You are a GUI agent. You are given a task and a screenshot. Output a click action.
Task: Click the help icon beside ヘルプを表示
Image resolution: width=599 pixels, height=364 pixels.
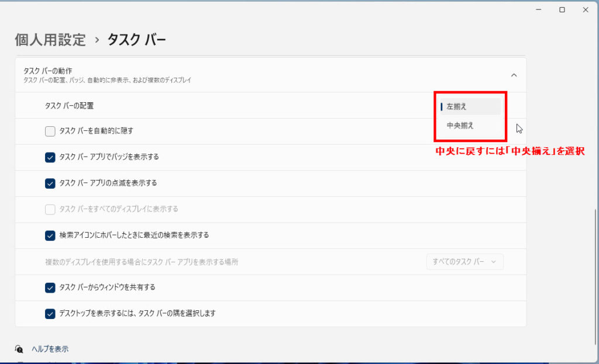click(19, 349)
